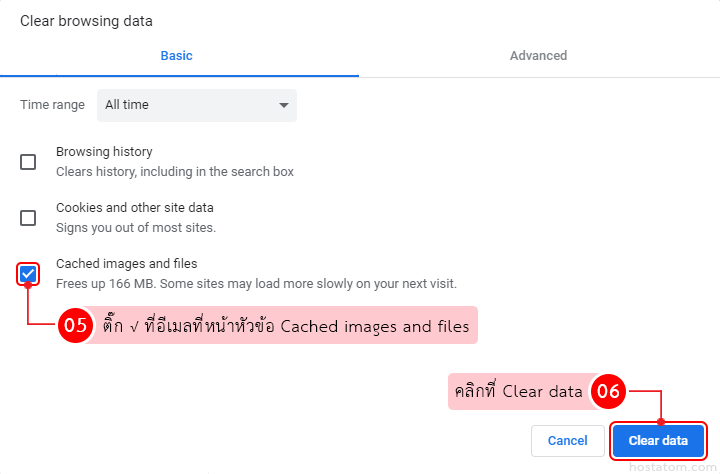Screen dimensions: 720x474
Task: Tick the Cookies and other site data checkbox
Action: click(x=28, y=218)
